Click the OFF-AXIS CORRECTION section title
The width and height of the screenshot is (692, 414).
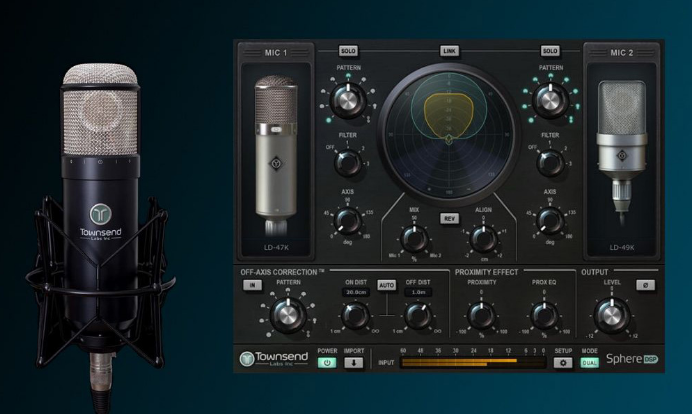(282, 272)
